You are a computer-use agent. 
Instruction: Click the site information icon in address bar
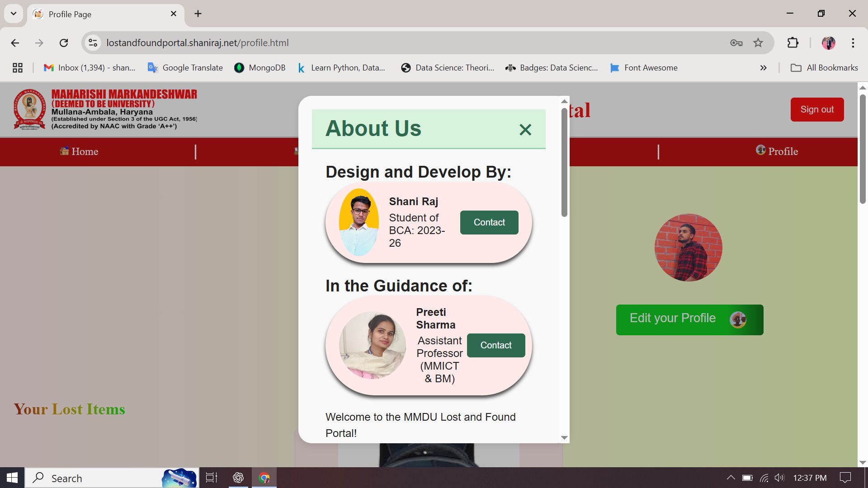coord(93,43)
